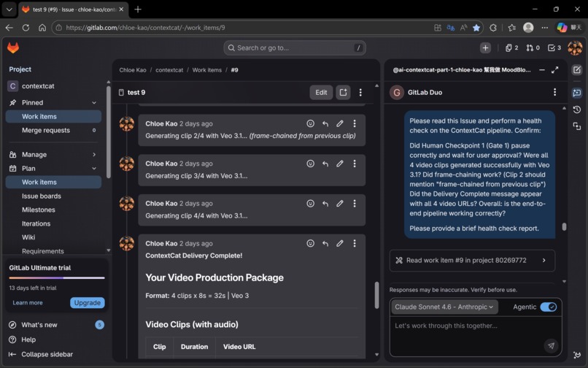Open Merge requests in sidebar
Viewport: 588px width, 368px height.
coord(53,130)
